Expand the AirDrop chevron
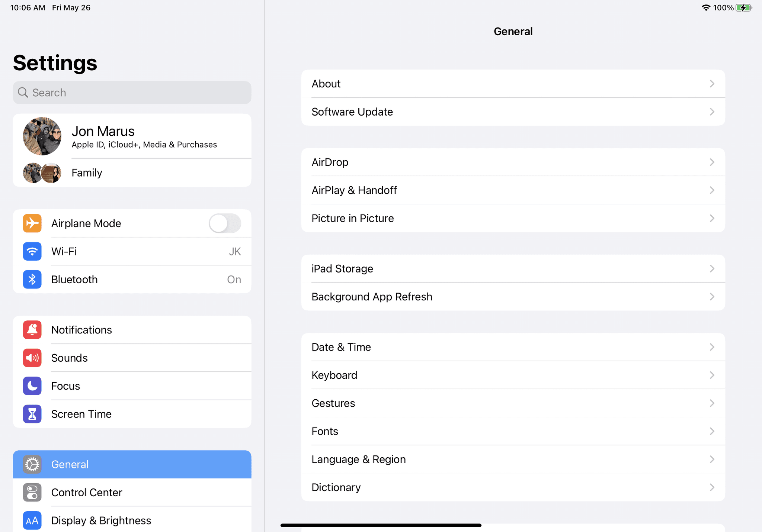 [x=712, y=162]
